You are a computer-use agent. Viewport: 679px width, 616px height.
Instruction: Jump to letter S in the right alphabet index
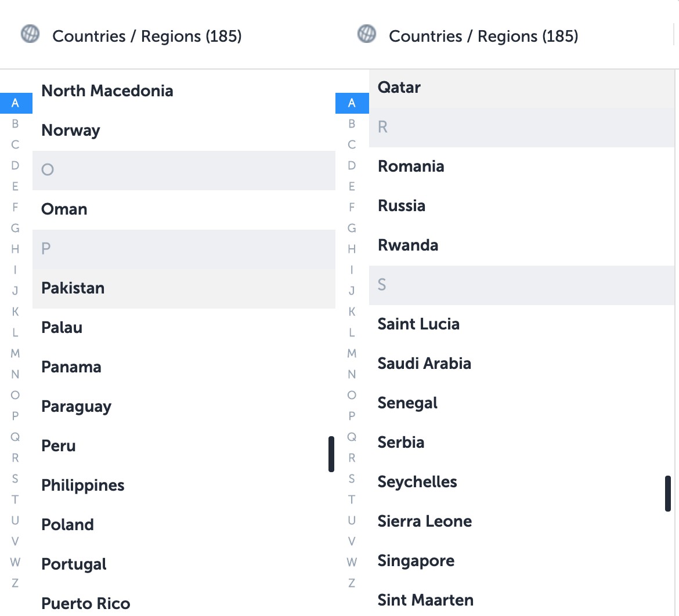click(x=352, y=479)
